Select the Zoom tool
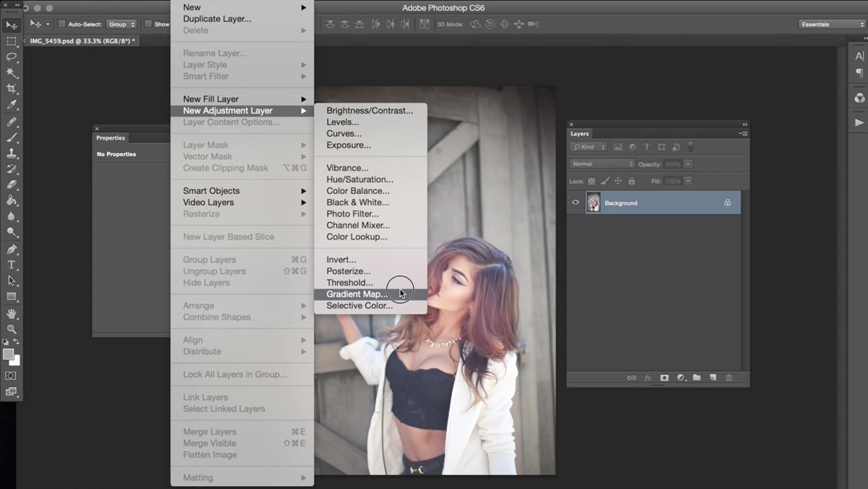Viewport: 868px width, 489px height. (11, 330)
